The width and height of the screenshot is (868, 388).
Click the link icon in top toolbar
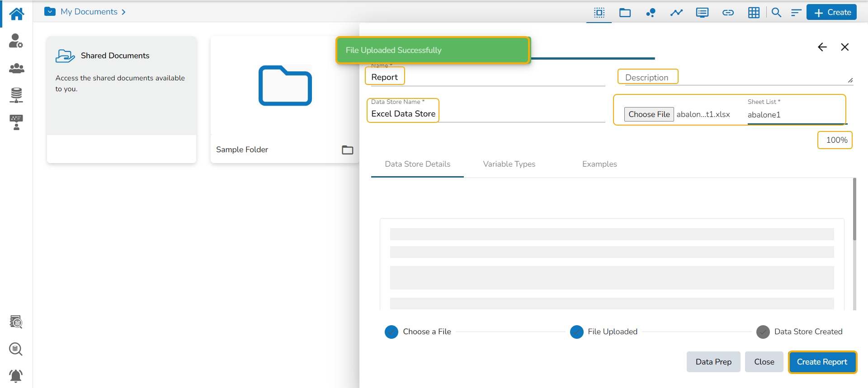728,13
